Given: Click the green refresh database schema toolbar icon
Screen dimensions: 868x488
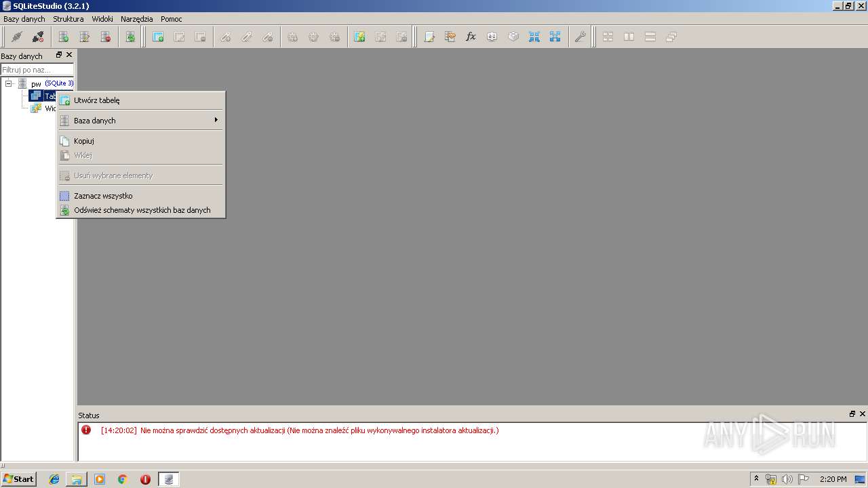Looking at the screenshot, I should [130, 37].
